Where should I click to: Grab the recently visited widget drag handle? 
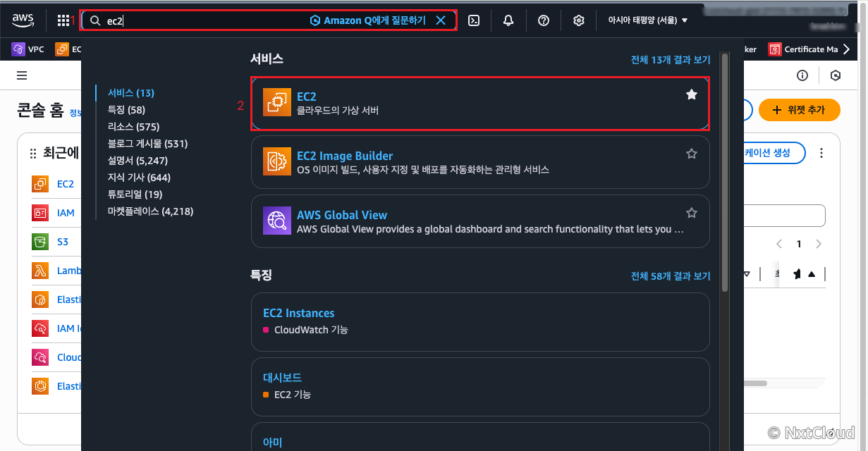(32, 153)
